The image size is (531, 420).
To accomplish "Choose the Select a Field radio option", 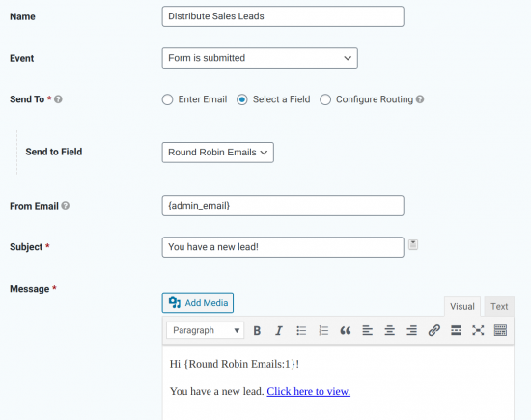I will pos(241,99).
